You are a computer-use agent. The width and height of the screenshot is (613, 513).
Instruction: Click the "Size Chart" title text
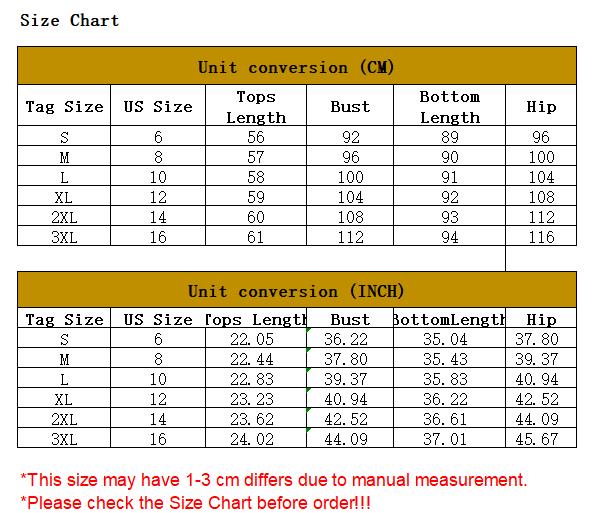coord(69,20)
